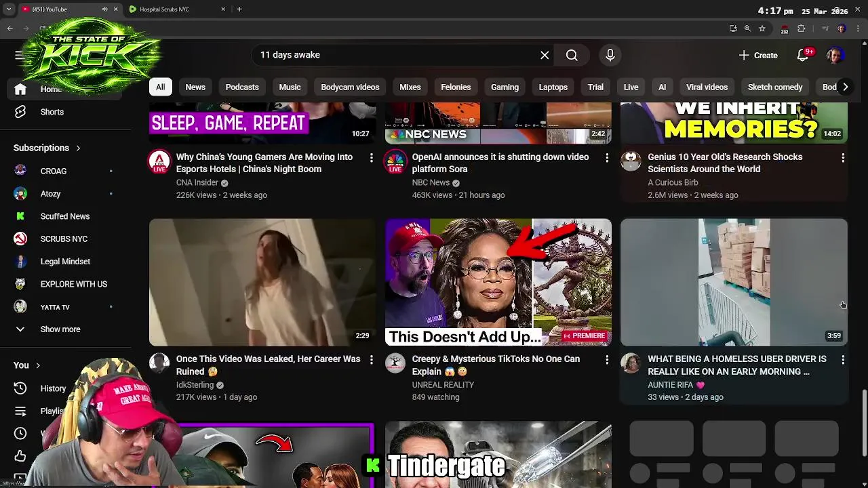Select the Trial filter chip

596,87
